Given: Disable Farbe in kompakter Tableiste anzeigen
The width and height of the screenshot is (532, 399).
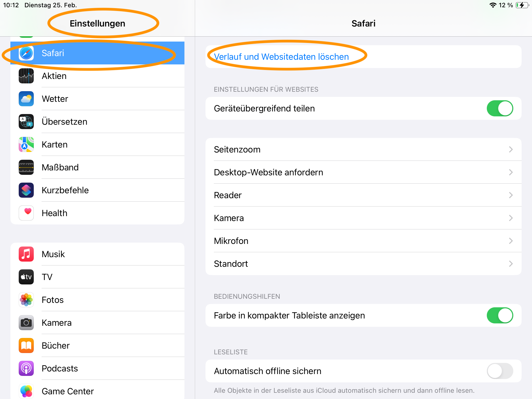Looking at the screenshot, I should click(500, 315).
